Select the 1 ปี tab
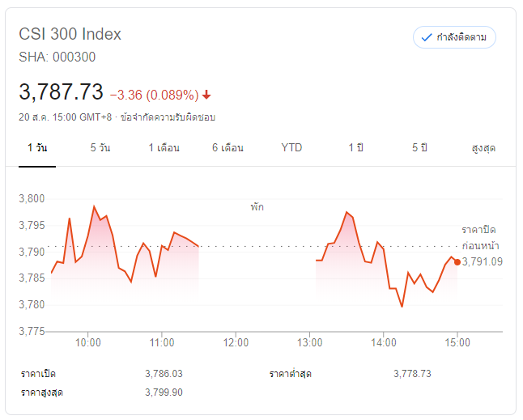The height and width of the screenshot is (420, 523). coord(355,148)
